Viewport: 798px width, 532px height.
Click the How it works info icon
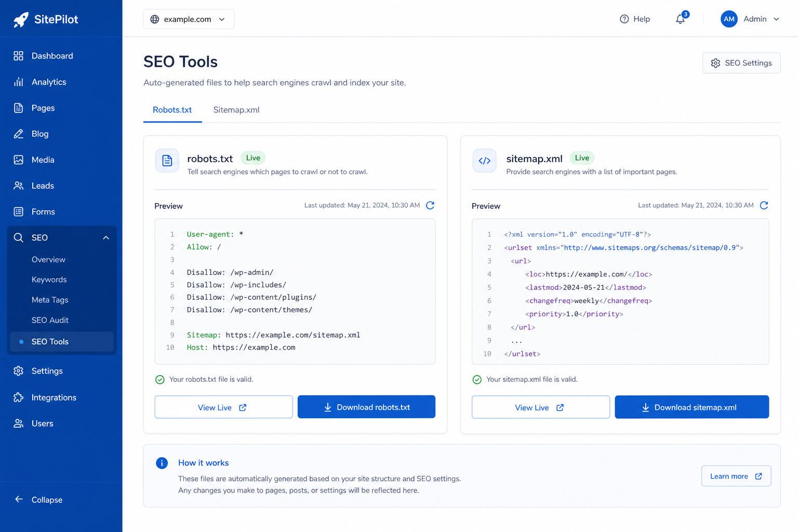click(x=162, y=463)
